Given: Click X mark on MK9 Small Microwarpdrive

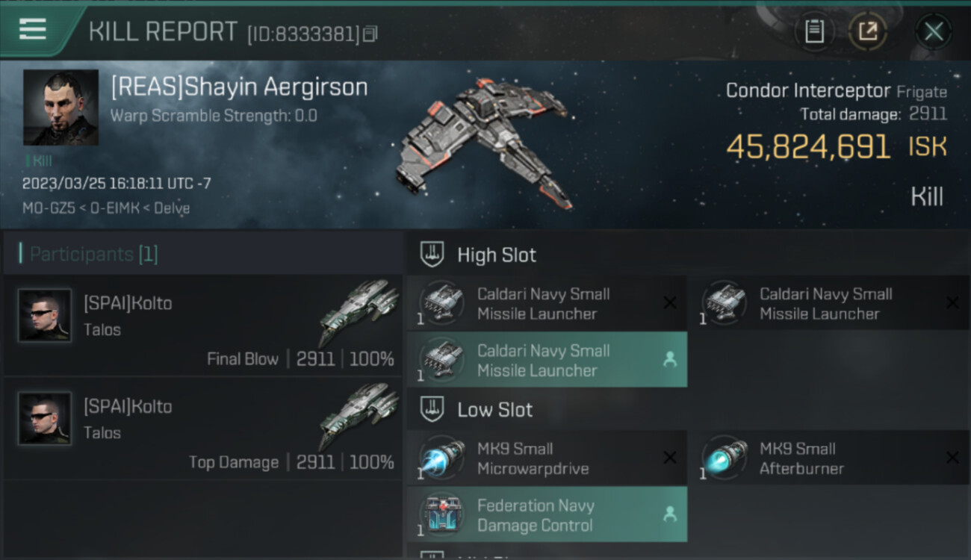Looking at the screenshot, I should pos(670,458).
